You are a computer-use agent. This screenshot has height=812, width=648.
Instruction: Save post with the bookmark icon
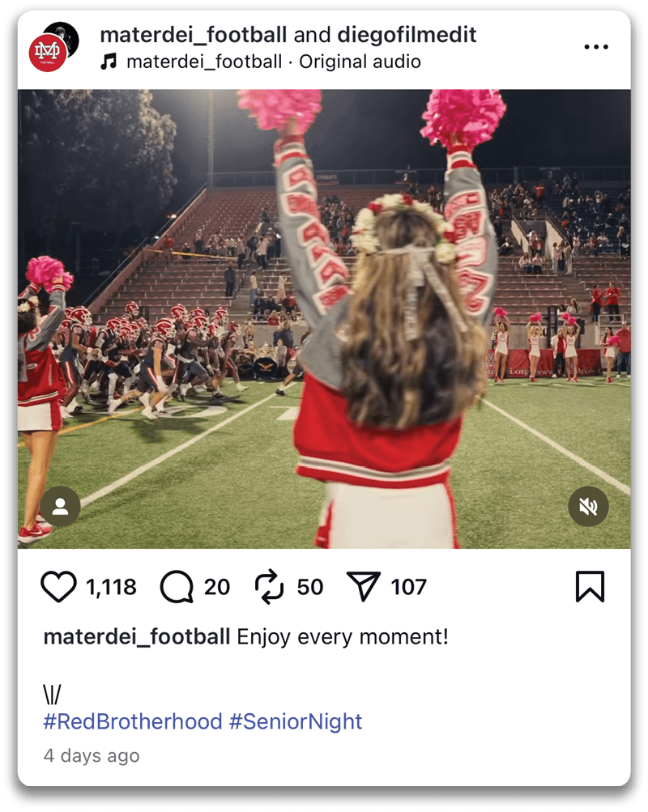click(590, 587)
